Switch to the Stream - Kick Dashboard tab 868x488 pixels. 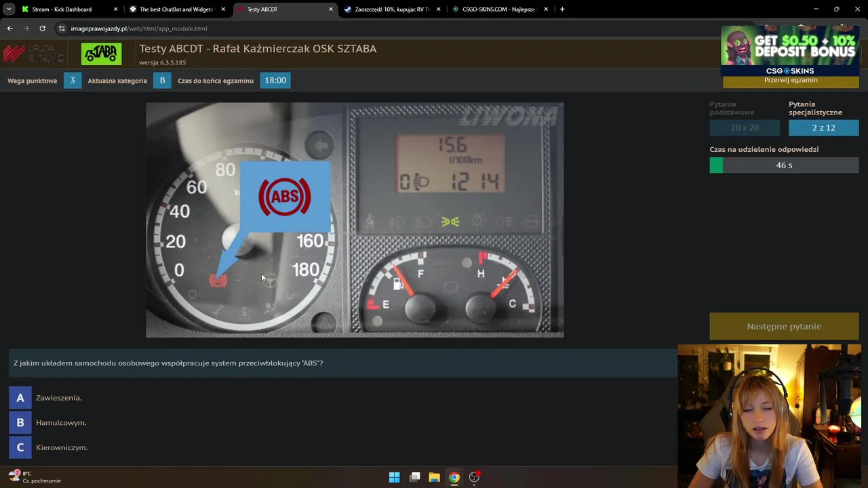pos(62,9)
